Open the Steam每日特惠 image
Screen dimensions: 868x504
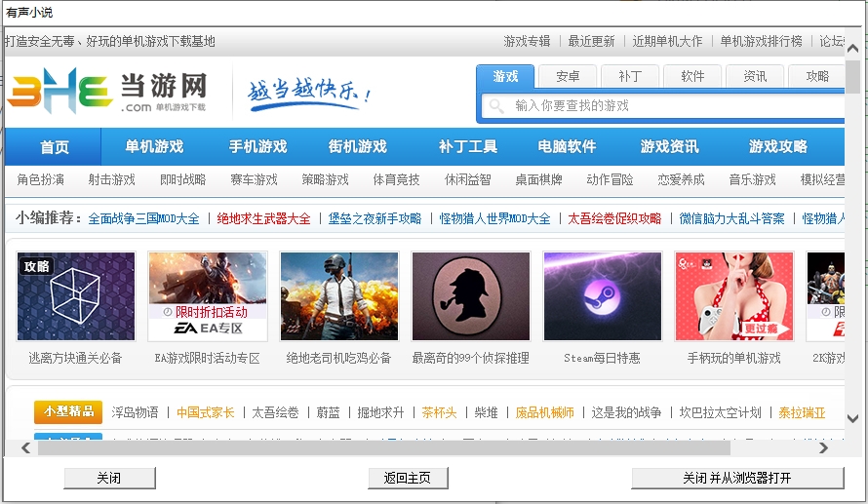click(603, 296)
